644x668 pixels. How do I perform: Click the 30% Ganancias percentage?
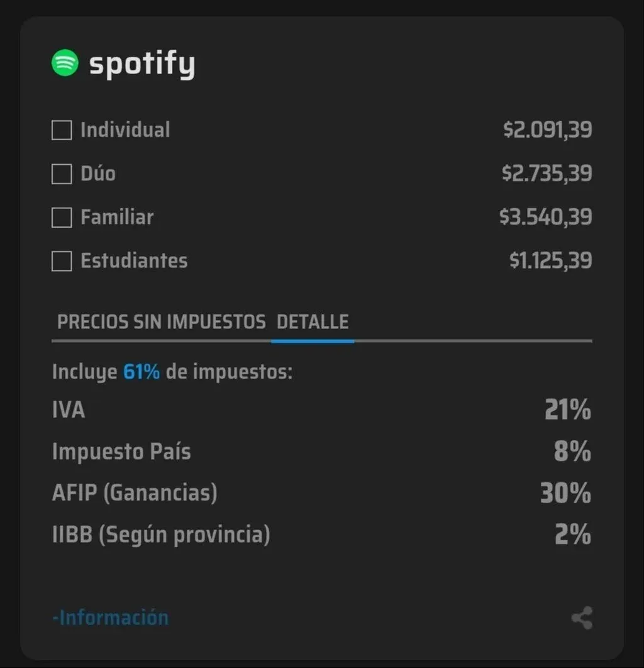point(565,494)
